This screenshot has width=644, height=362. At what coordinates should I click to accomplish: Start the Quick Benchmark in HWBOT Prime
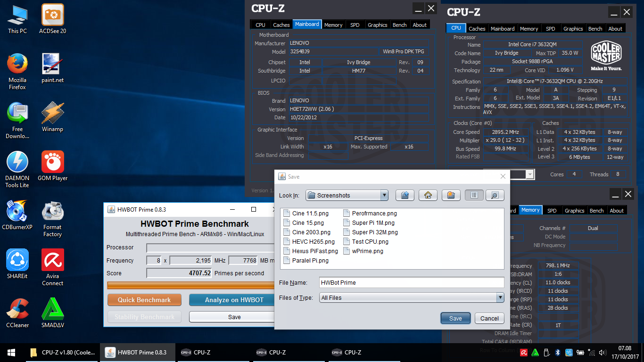coord(144,300)
